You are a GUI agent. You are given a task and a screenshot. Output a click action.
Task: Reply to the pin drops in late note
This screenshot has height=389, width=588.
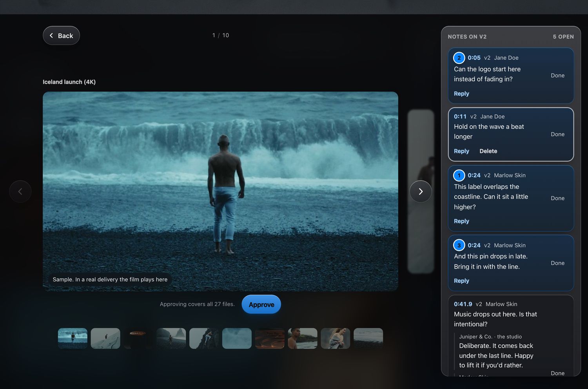(x=461, y=281)
